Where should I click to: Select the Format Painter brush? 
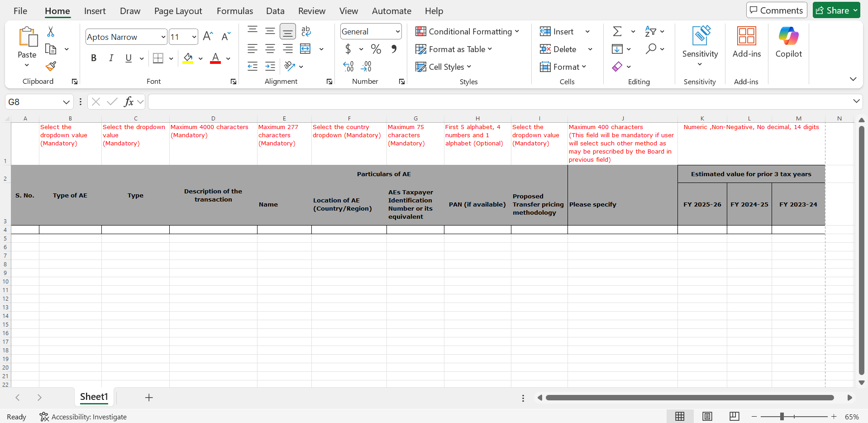(51, 67)
